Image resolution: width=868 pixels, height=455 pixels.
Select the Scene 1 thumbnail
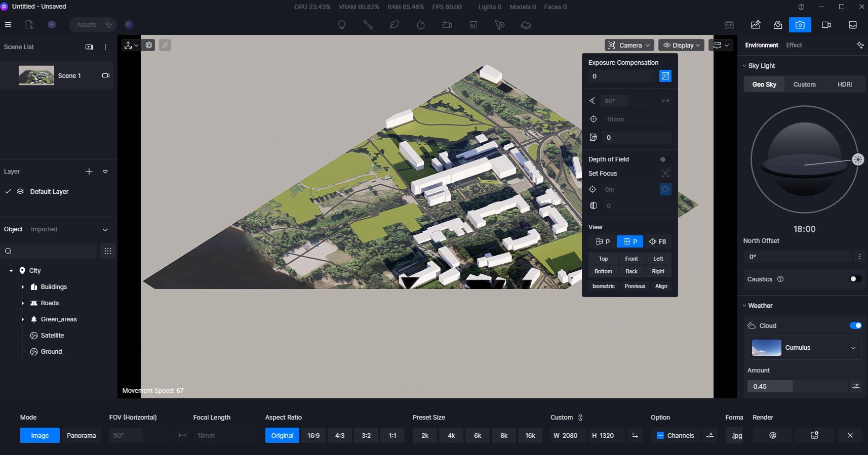tap(36, 75)
